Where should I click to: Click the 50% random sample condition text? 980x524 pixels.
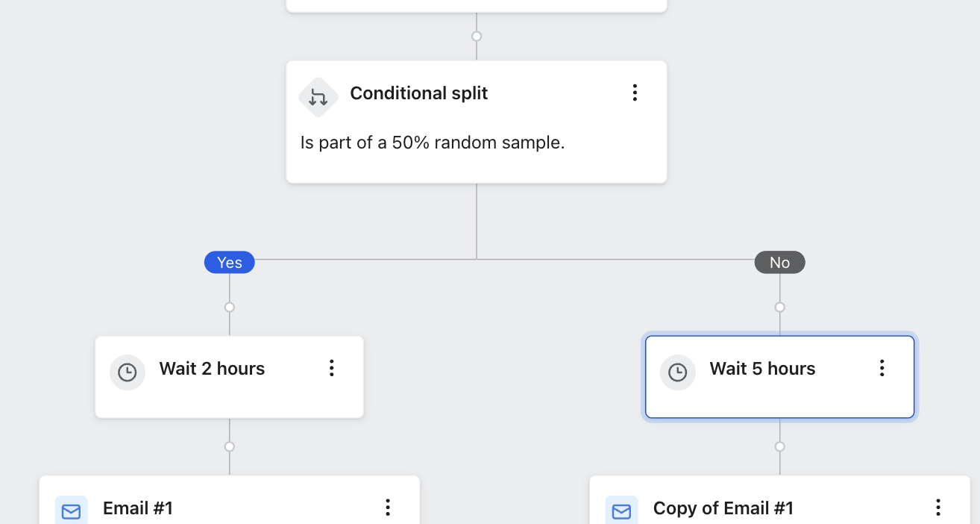point(433,143)
